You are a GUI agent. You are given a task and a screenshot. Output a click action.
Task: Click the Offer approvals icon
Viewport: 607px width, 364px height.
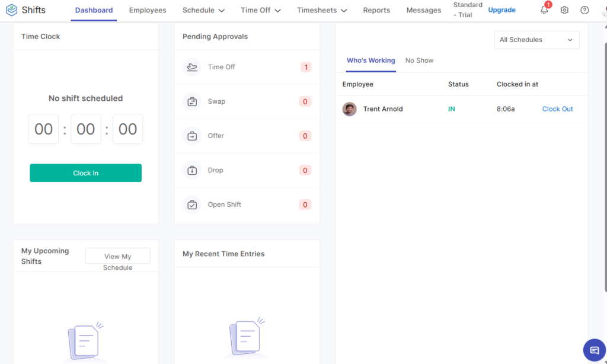pyautogui.click(x=192, y=136)
